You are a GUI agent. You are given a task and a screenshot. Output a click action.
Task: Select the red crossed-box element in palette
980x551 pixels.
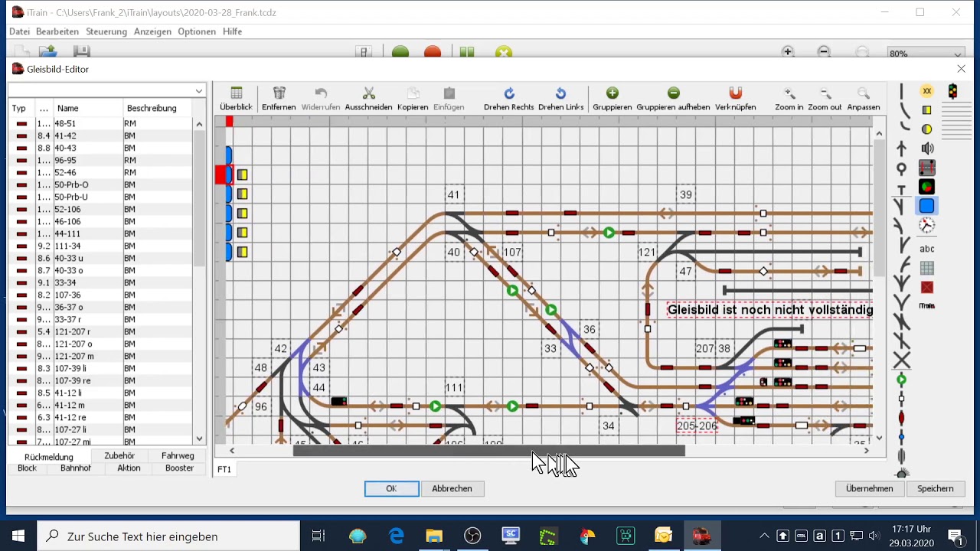(927, 288)
